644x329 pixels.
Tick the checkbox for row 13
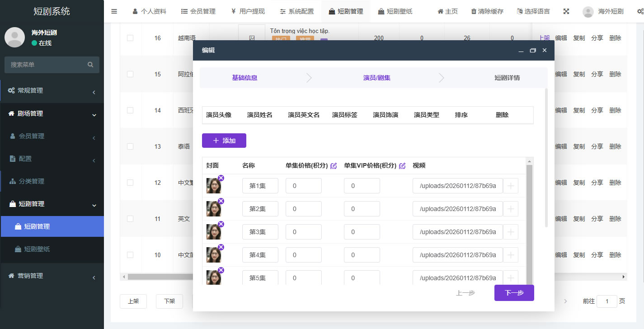[130, 146]
